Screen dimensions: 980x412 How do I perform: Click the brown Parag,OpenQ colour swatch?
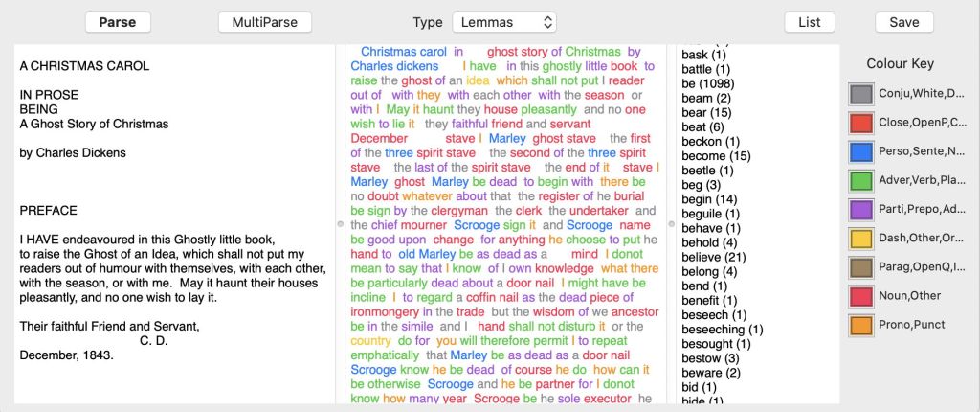pyautogui.click(x=861, y=267)
